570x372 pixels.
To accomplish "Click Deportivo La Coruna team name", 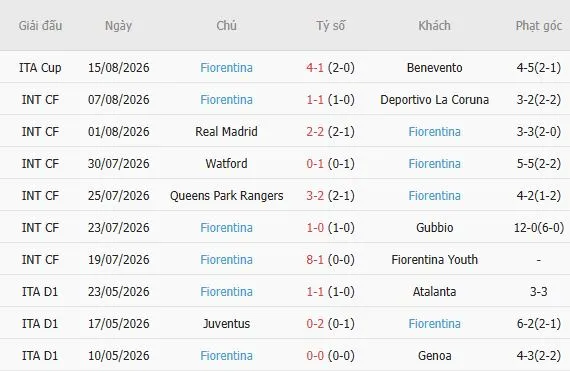I will 434,100.
